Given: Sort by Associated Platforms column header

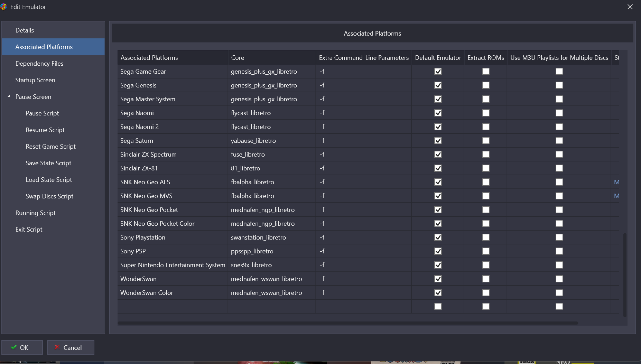Looking at the screenshot, I should tap(173, 57).
